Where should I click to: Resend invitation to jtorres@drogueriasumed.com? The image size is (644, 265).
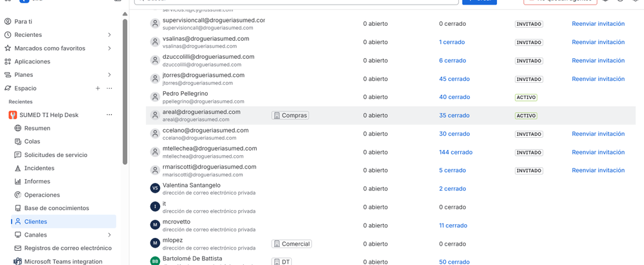tap(598, 79)
